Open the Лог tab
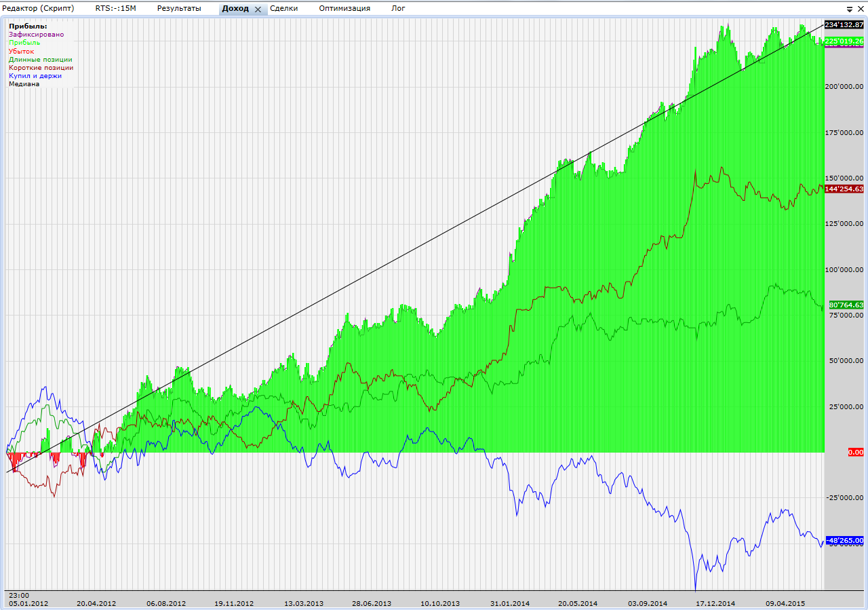 coord(398,8)
